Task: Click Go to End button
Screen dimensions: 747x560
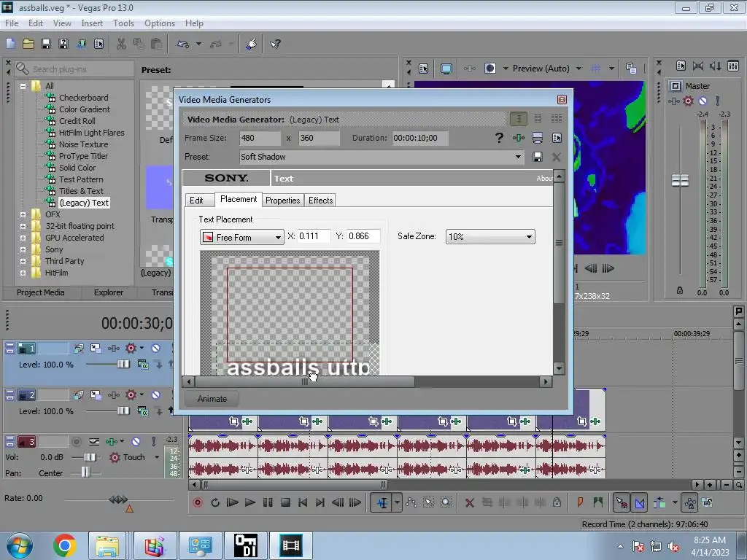Action: pyautogui.click(x=320, y=503)
